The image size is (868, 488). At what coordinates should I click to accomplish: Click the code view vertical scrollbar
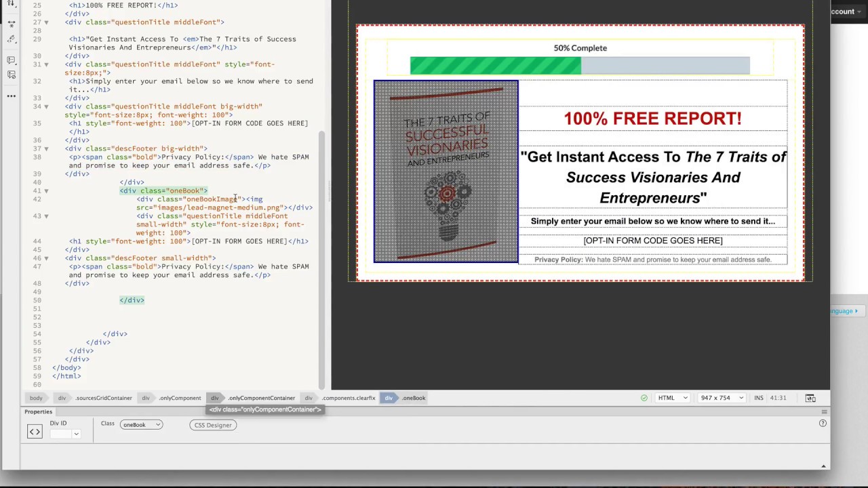[322, 261]
